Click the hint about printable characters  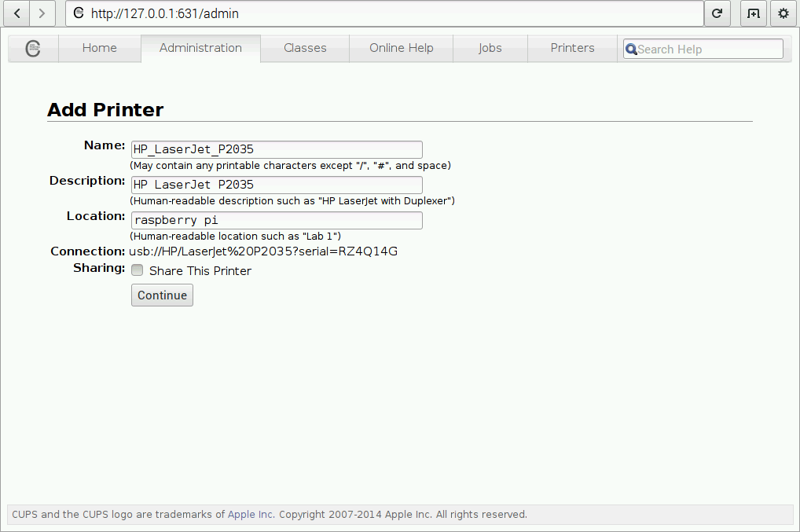290,165
